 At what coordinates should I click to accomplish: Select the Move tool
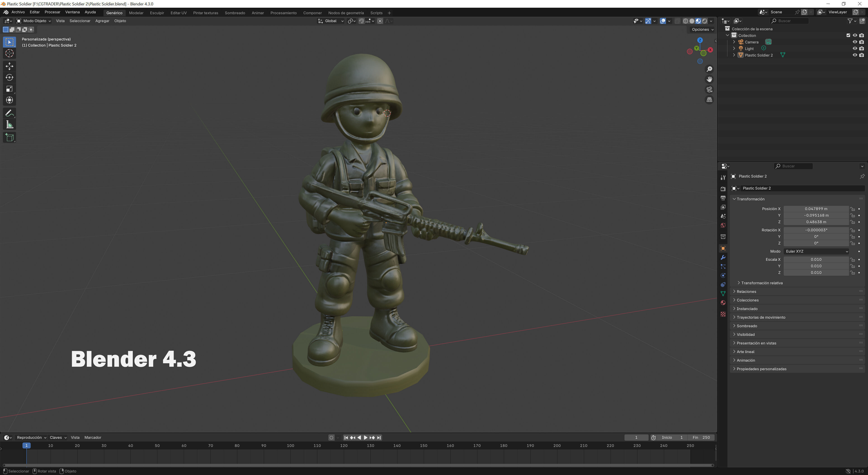pyautogui.click(x=9, y=66)
